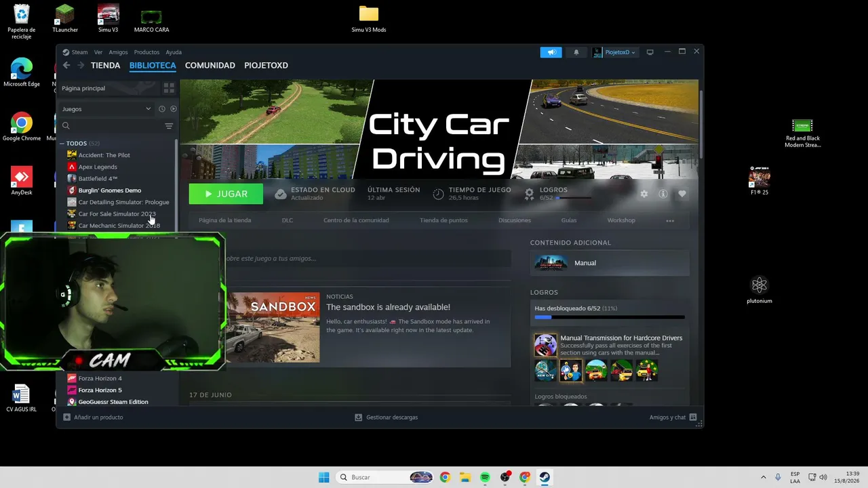Open Tienda de puntos link
The height and width of the screenshot is (488, 868).
tap(443, 220)
